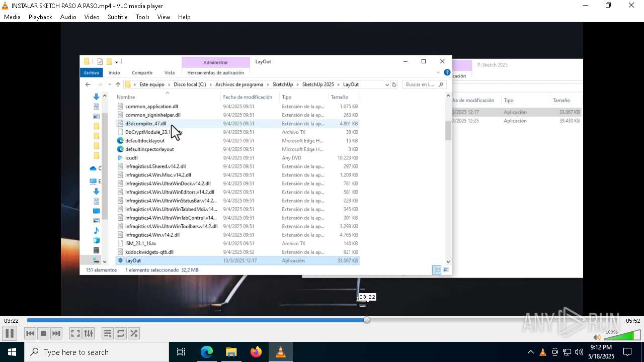
Task: Click Archivos de programa breadcrumb
Action: coord(239,84)
